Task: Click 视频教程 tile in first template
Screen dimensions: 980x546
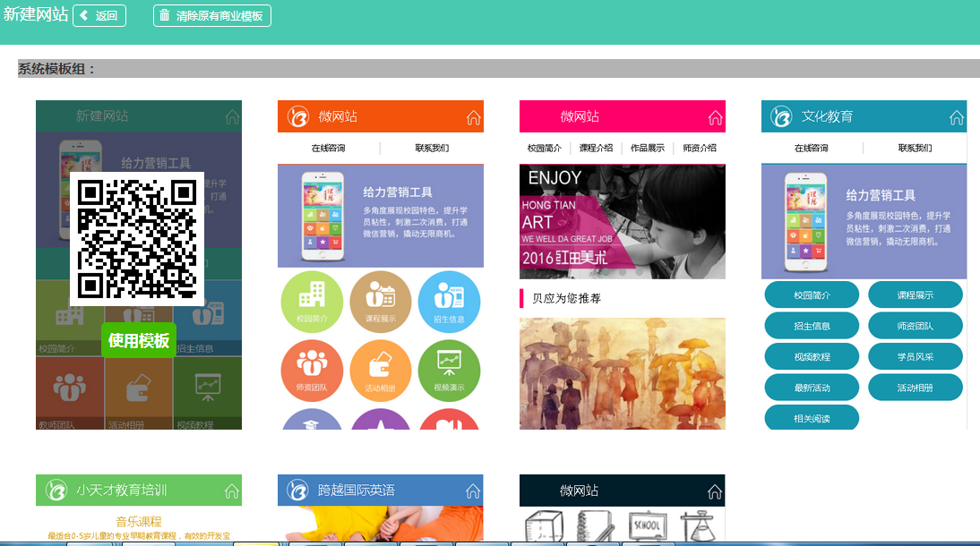Action: point(208,393)
